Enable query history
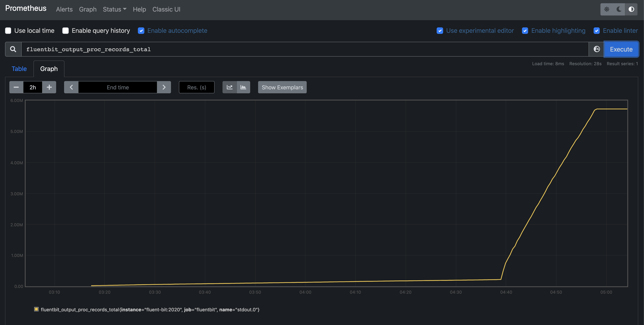644x325 pixels. click(65, 30)
